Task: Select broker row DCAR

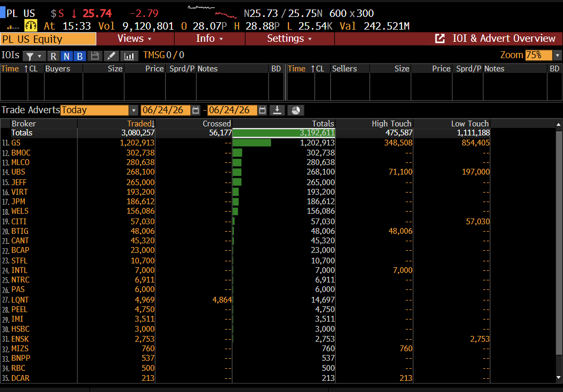Action: pos(245,378)
